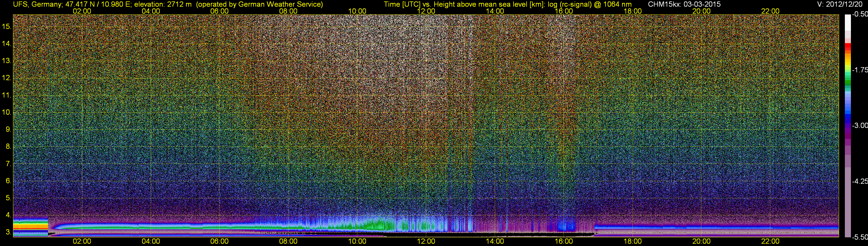Click the "5." height axis label

click(8, 198)
